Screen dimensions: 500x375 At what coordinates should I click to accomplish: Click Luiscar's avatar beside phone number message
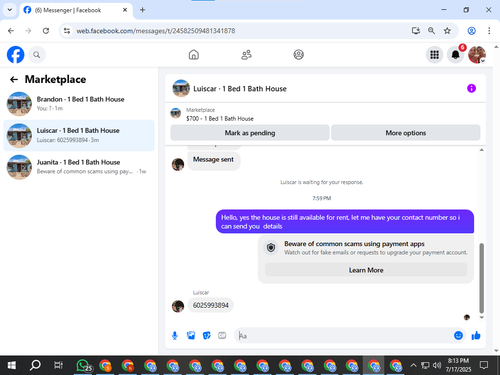[178, 306]
